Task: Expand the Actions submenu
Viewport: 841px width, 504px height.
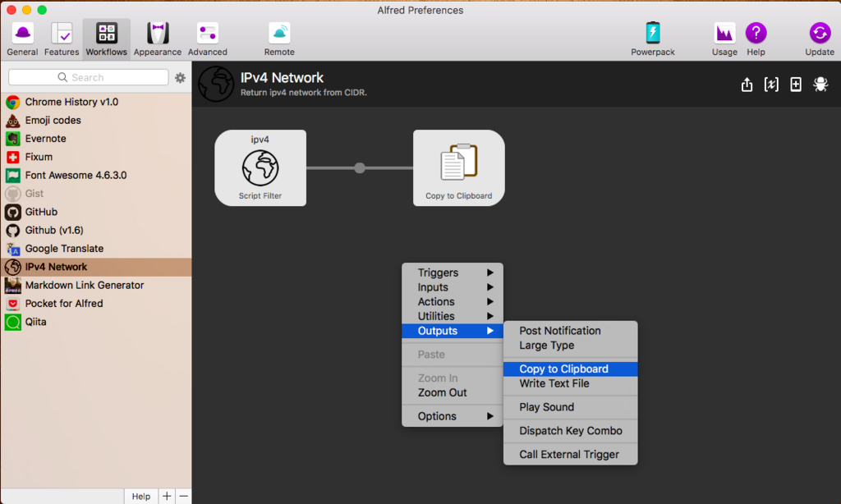Action: [x=453, y=301]
